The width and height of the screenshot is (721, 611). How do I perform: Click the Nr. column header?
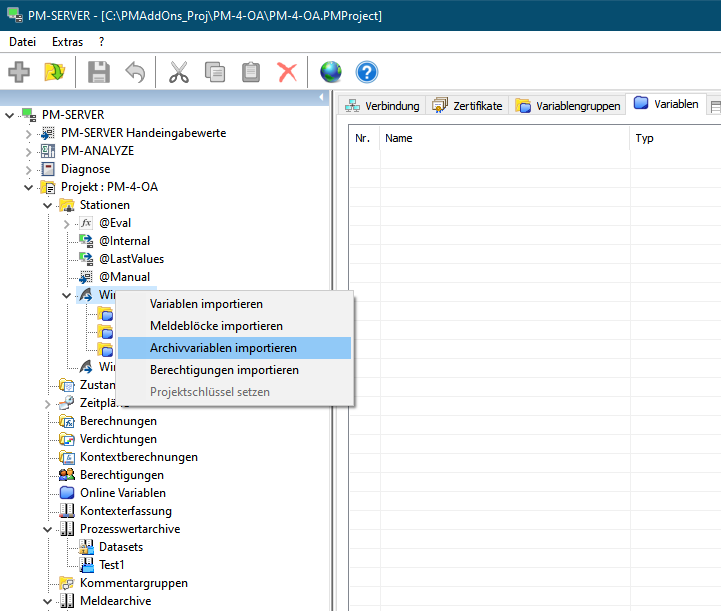[363, 138]
